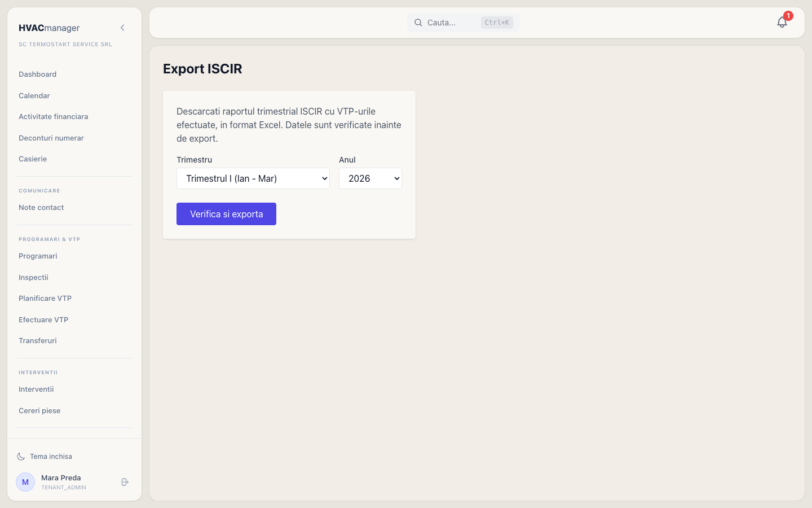
Task: Open Interventii page
Action: tap(36, 389)
